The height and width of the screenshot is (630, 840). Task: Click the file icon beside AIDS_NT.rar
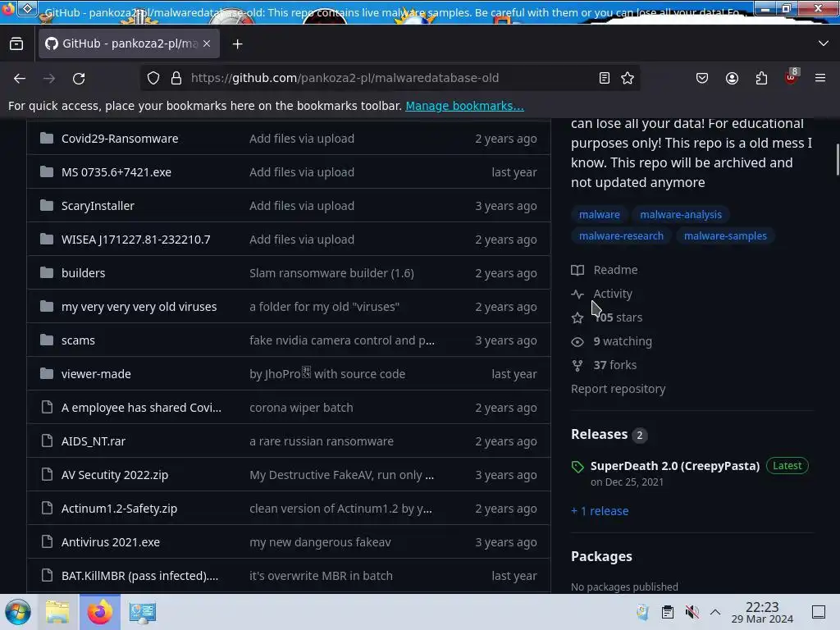pyautogui.click(x=47, y=441)
